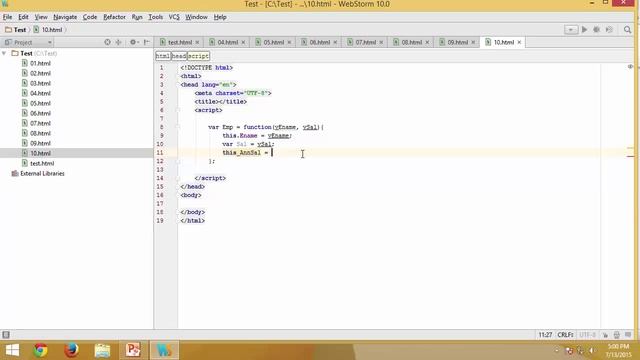
Task: Toggle tool window buttons icon in status bar corner
Action: click(6, 335)
